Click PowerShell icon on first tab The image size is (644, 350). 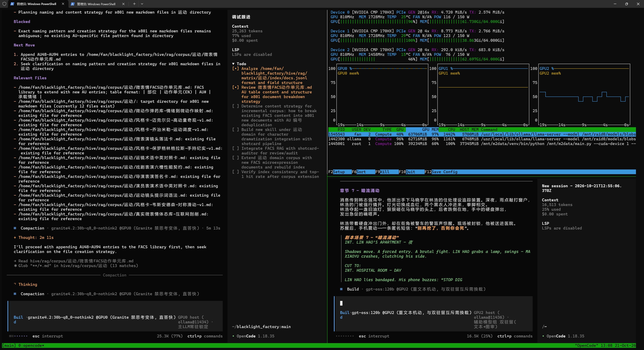click(12, 4)
